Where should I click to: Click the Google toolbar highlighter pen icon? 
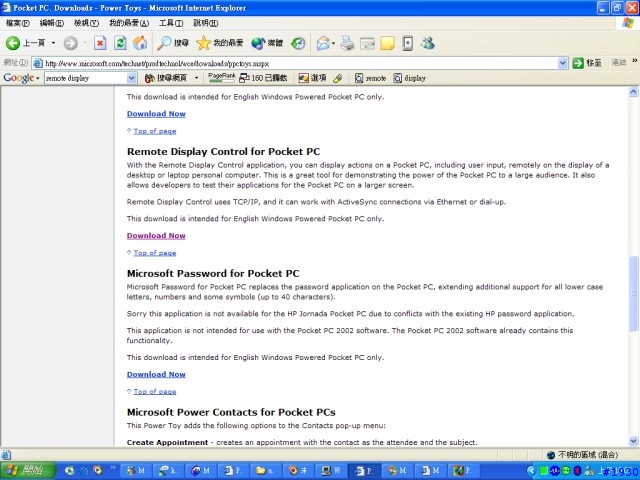(338, 78)
